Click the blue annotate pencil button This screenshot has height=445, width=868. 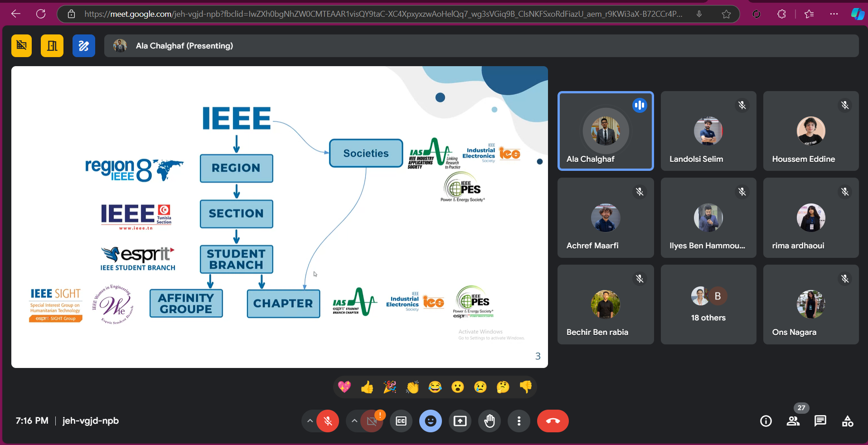coord(84,46)
